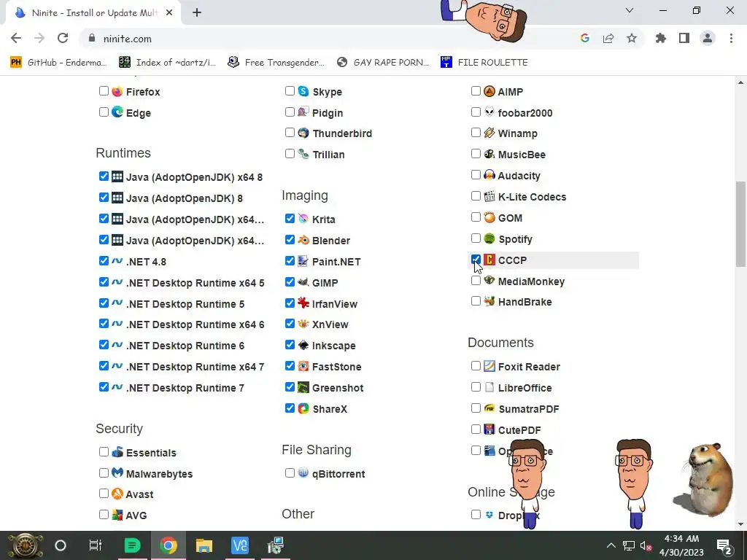Click the Greenshot icon

coord(303,388)
